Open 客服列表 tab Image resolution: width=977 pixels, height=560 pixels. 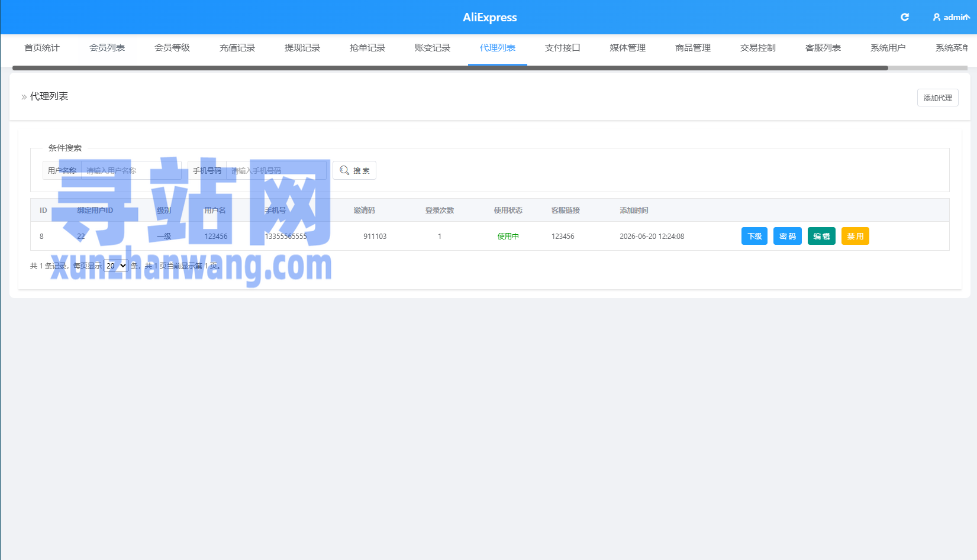(823, 48)
